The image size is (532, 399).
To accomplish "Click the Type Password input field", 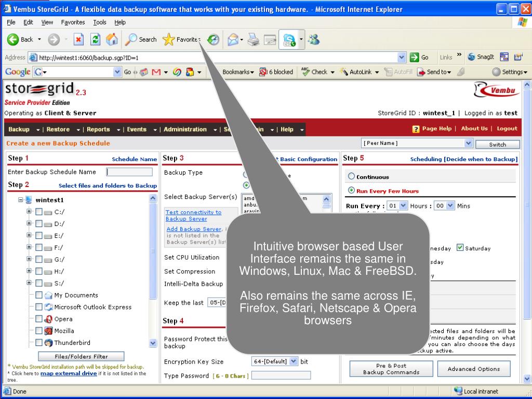I will pos(281,375).
